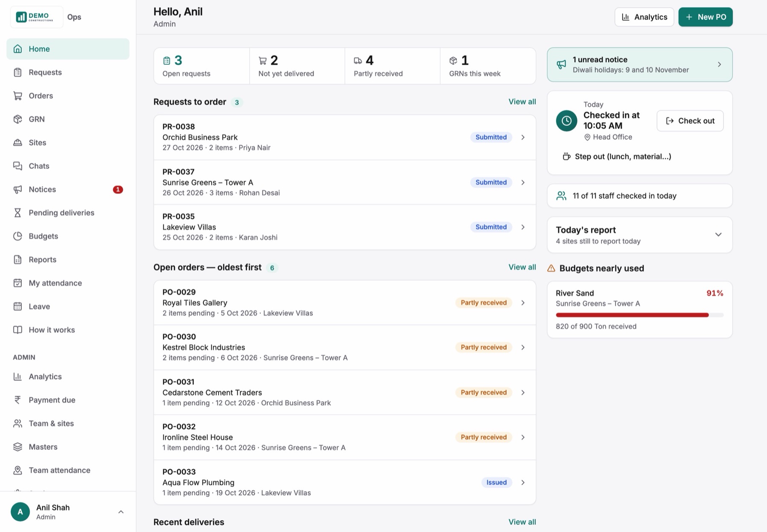Click the Sites hard-hat icon

tap(17, 143)
